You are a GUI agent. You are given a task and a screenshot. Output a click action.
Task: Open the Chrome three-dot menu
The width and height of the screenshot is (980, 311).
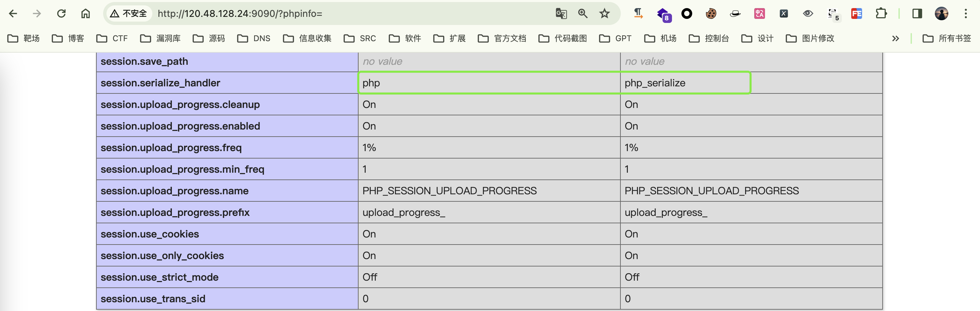(966, 14)
